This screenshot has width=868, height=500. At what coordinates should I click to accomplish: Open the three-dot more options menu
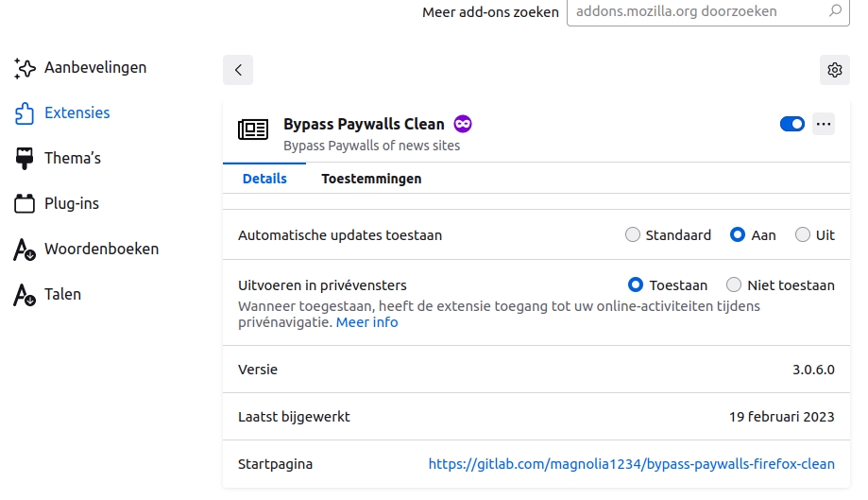pyautogui.click(x=824, y=124)
